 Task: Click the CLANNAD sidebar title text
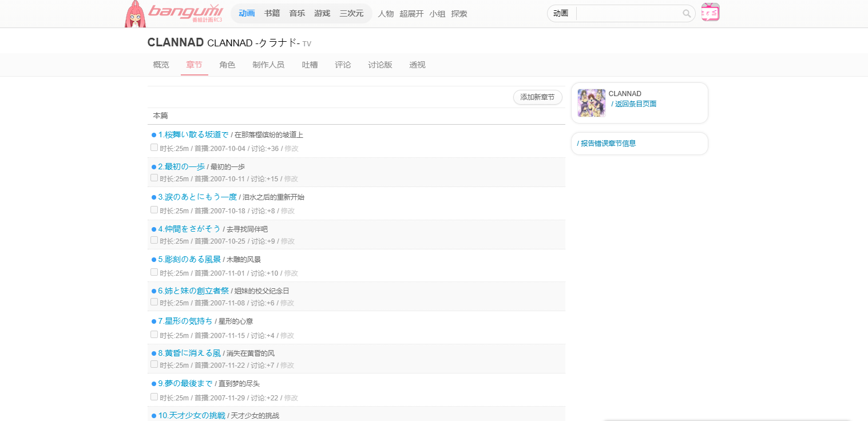(625, 94)
